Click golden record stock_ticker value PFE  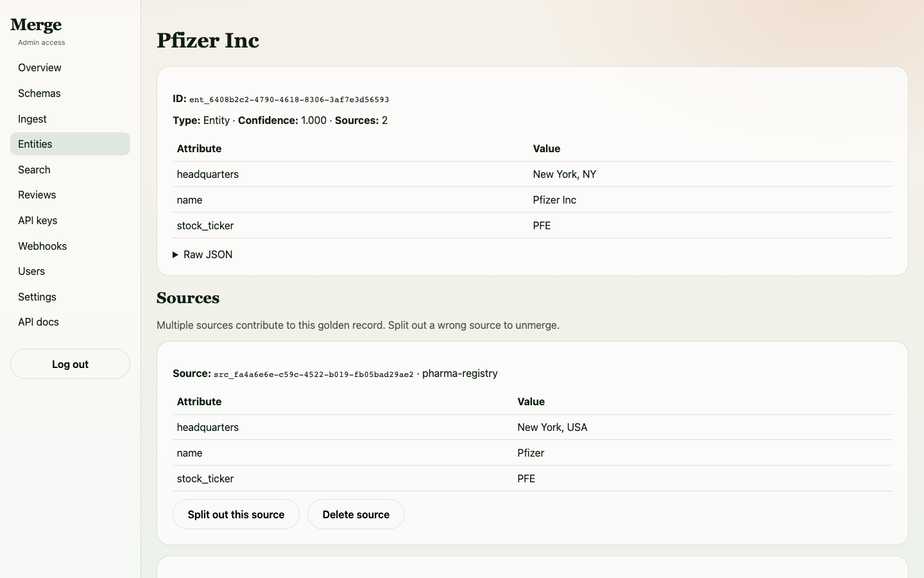542,225
